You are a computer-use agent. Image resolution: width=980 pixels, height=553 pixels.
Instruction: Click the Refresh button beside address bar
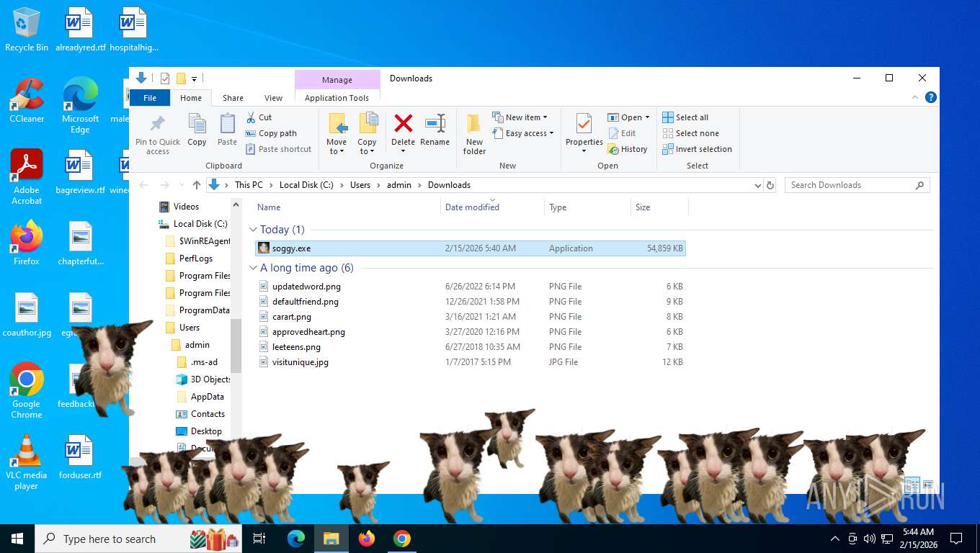(770, 185)
